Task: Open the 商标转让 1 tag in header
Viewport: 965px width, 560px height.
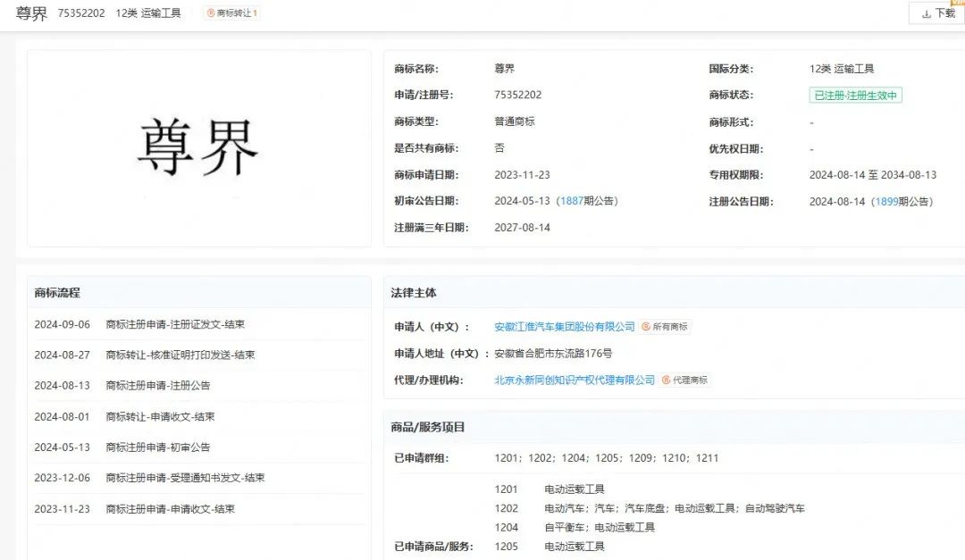Action: click(x=232, y=13)
